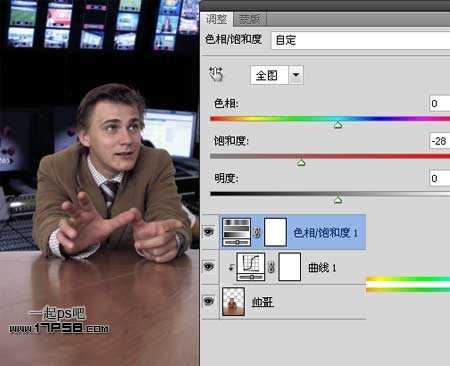Screen dimensions: 450x366
Task: Open the 自定 preset dropdown
Action: tap(361, 40)
